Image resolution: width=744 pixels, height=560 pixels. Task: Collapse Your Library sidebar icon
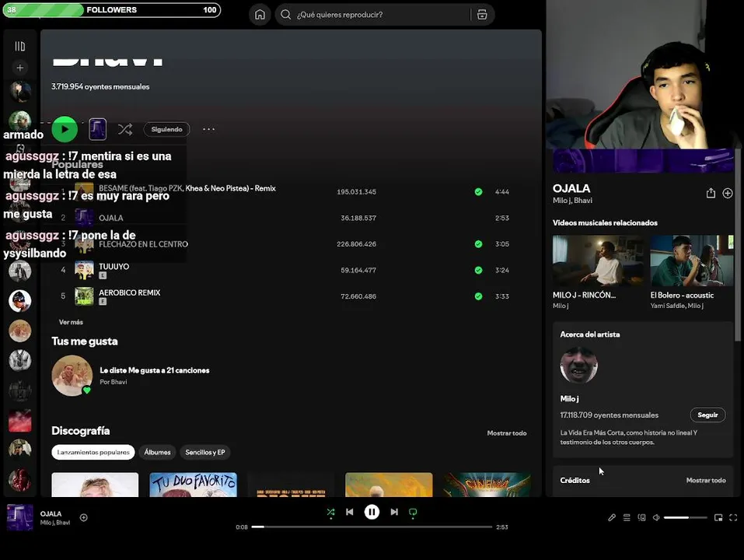coord(20,46)
